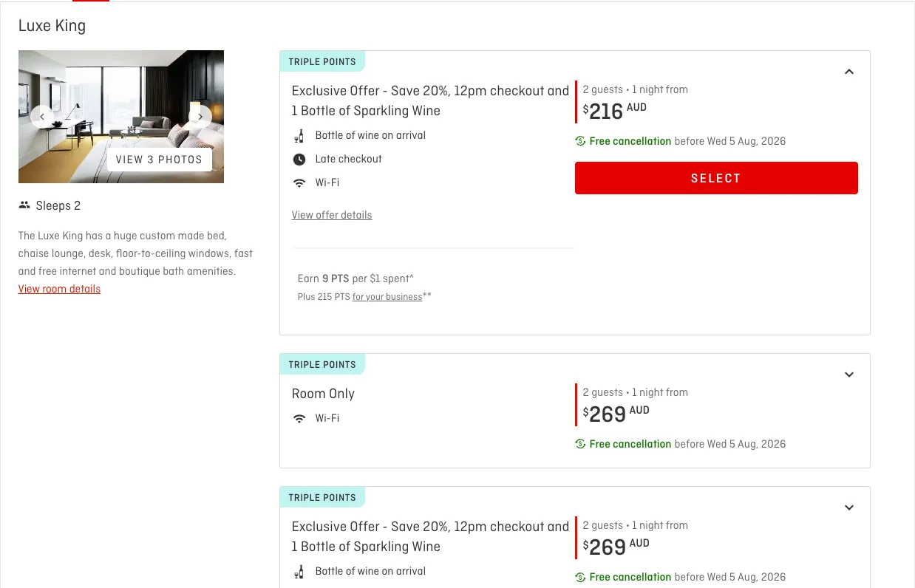The image size is (915, 588).
Task: Click Triple Points badge on Room Only offer
Action: point(322,365)
